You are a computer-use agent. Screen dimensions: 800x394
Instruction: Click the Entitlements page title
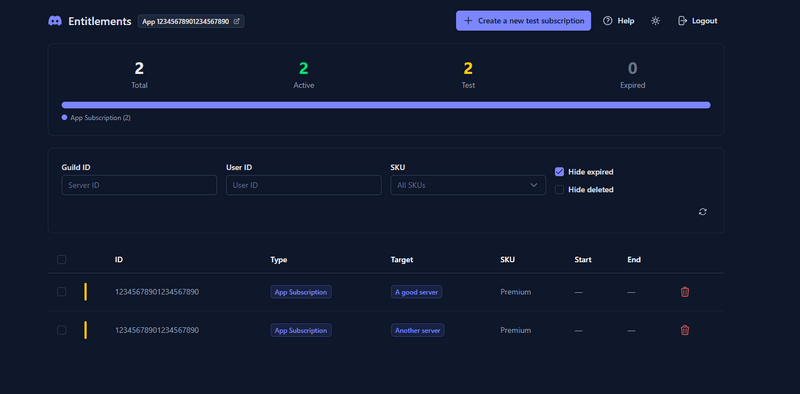pos(100,21)
